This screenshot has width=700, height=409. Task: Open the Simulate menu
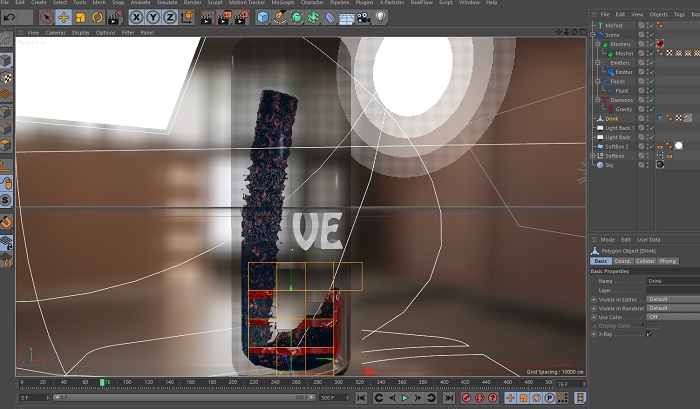(x=167, y=2)
